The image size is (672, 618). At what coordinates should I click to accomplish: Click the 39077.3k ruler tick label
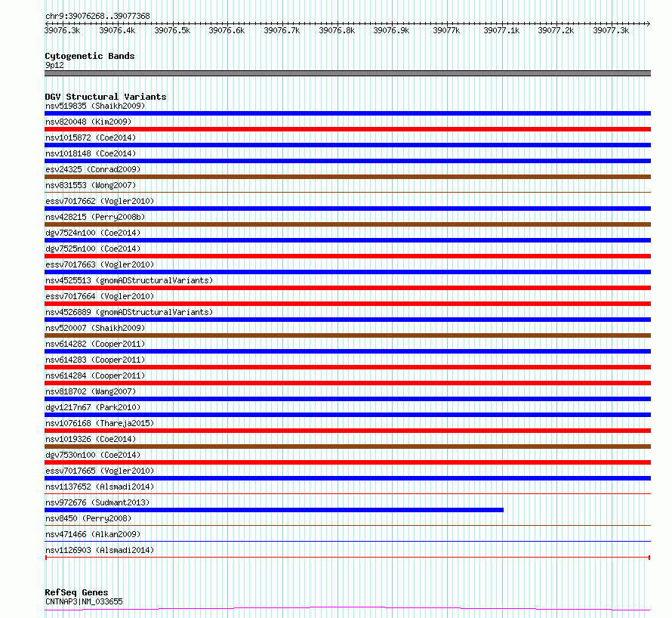click(x=611, y=30)
